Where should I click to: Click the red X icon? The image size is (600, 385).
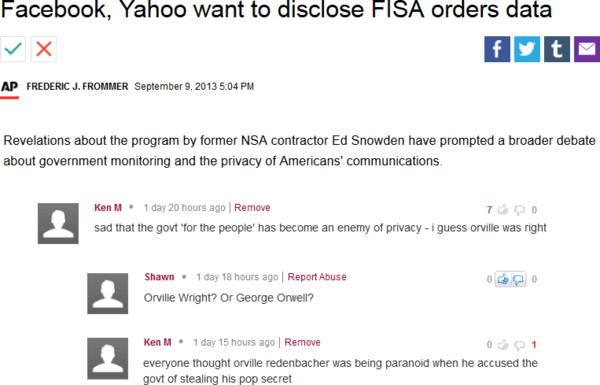[44, 49]
